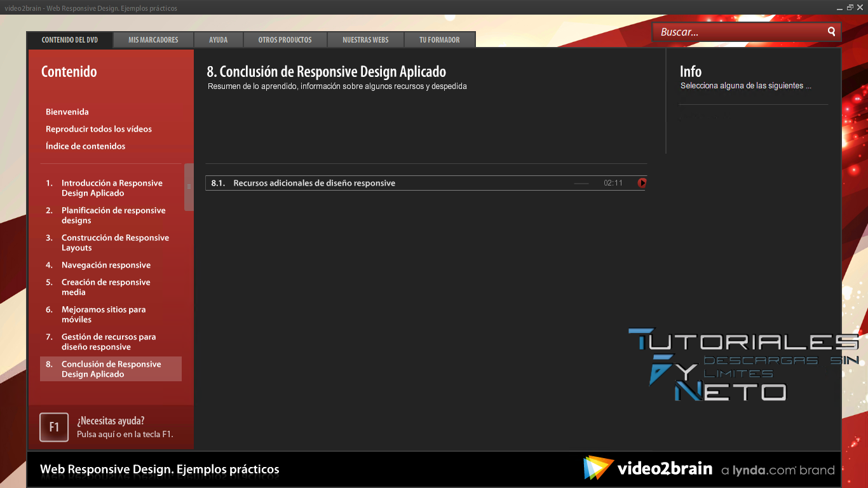This screenshot has width=868, height=488.
Task: Click 'Pulsa aquí o en la tecla F1' text
Action: click(125, 435)
